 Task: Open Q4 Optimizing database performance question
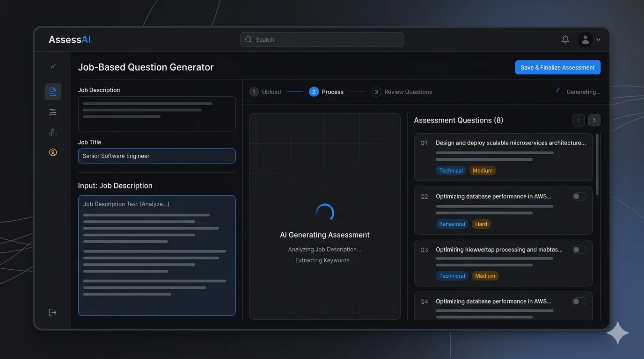pos(493,302)
